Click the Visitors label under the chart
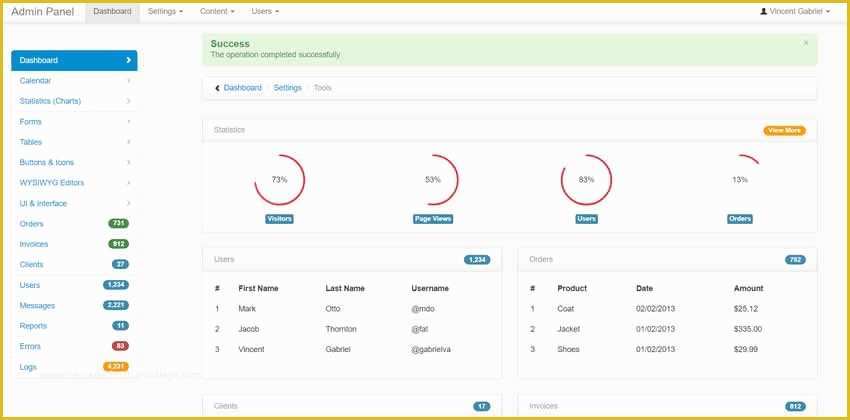This screenshot has height=420, width=850. coord(279,219)
